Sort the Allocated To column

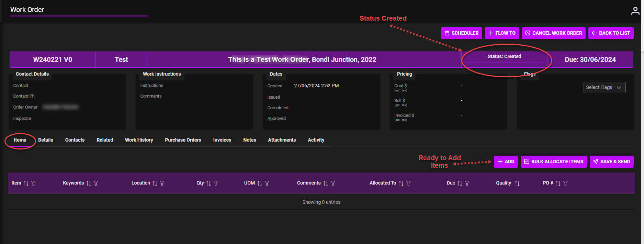(x=401, y=184)
